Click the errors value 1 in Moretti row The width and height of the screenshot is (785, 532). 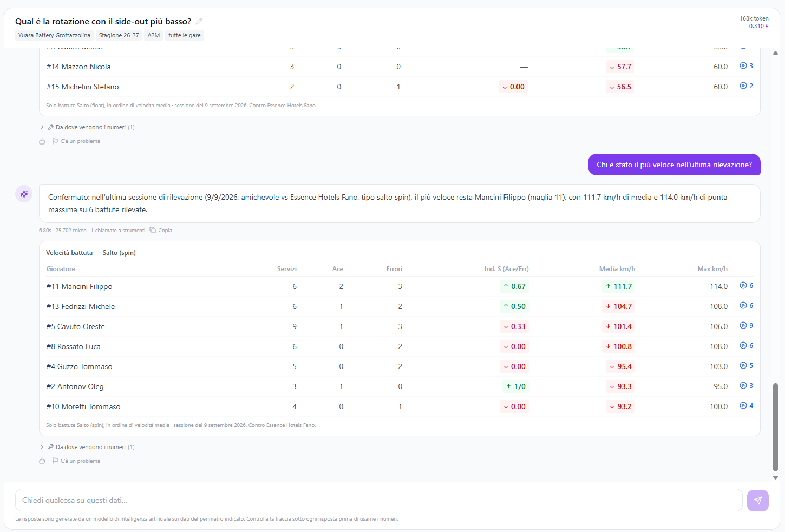[x=400, y=406]
